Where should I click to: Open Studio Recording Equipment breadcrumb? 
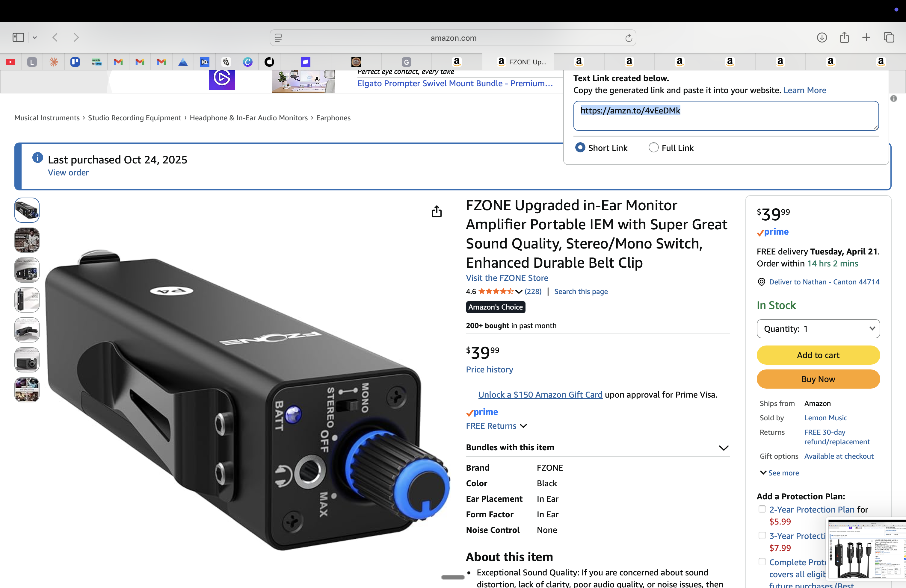coord(135,118)
